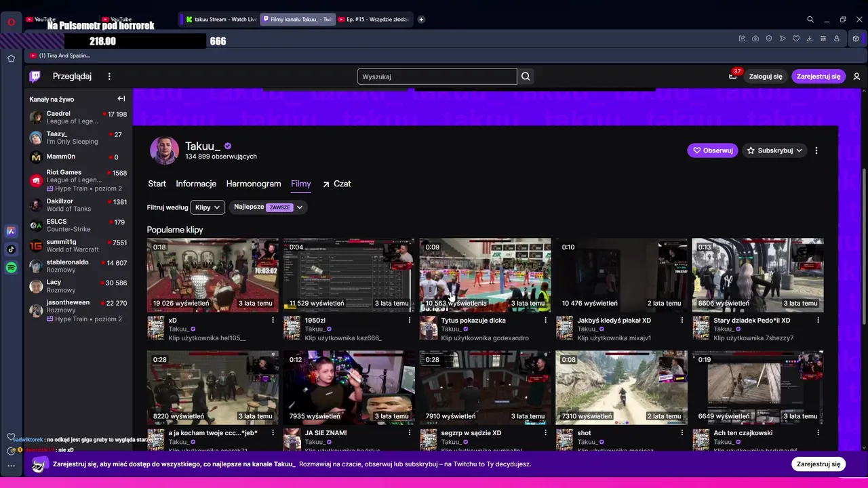Viewport: 868px width, 488px height.
Task: Open options dots for Tytus pokazuje dicka clip
Action: click(x=545, y=320)
